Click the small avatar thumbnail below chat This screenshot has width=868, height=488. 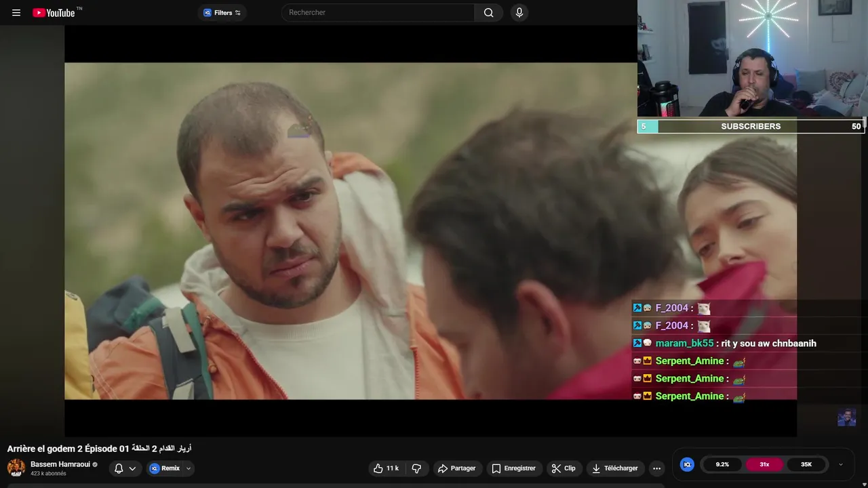click(846, 418)
